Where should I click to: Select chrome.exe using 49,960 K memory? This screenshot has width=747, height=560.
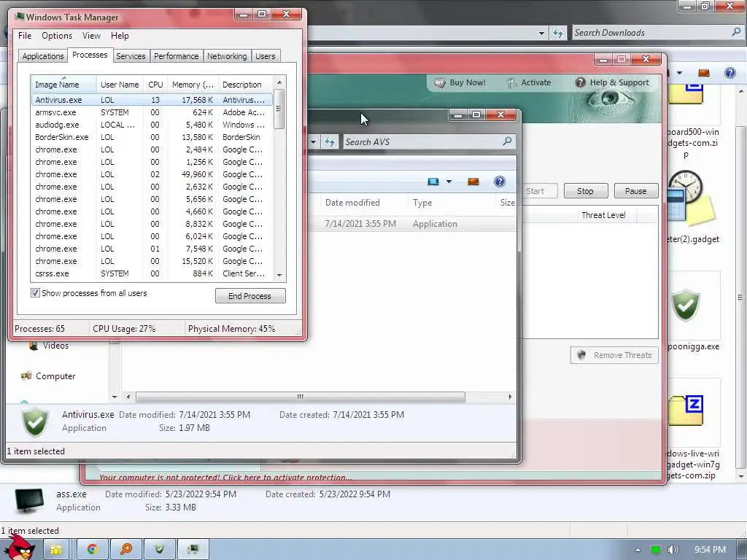pos(152,174)
